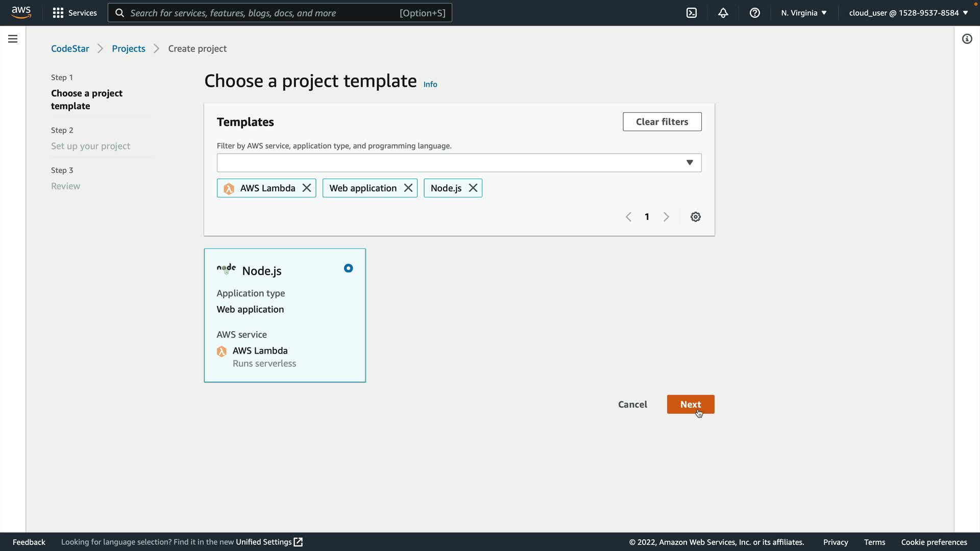The height and width of the screenshot is (551, 980).
Task: Remove the Node.js filter tag
Action: tap(473, 188)
